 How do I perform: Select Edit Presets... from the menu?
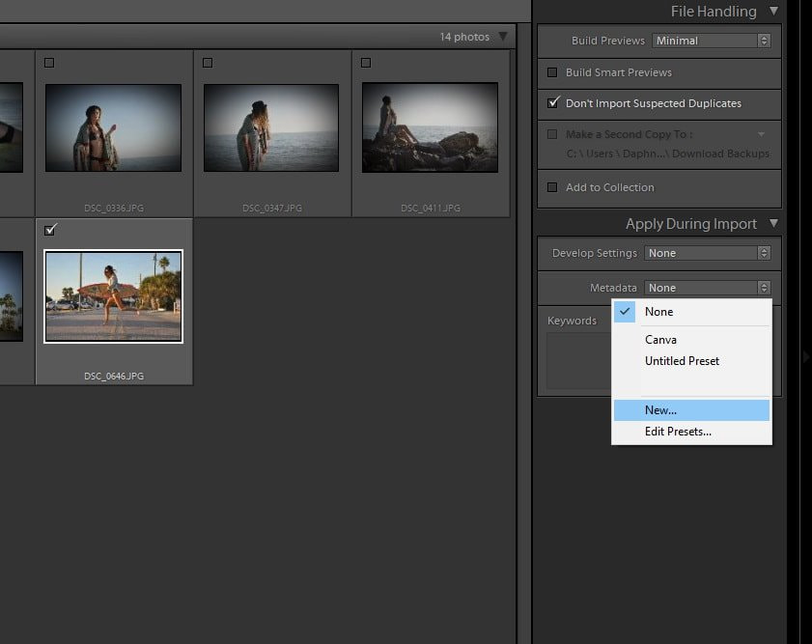tap(677, 431)
